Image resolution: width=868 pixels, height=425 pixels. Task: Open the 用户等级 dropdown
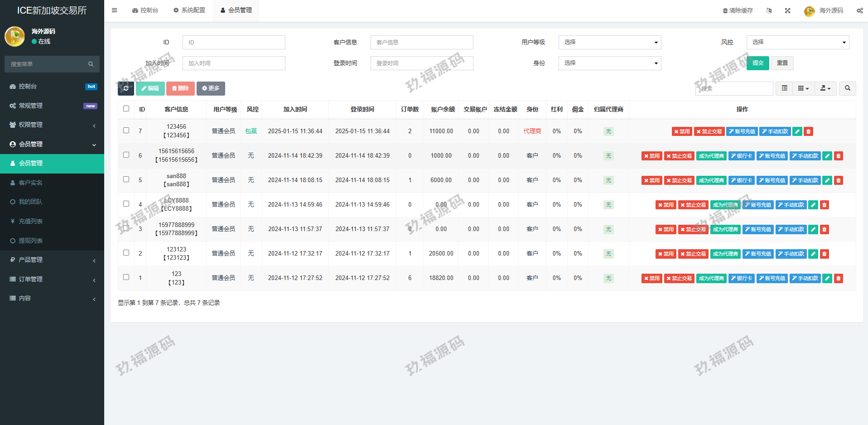pos(609,42)
